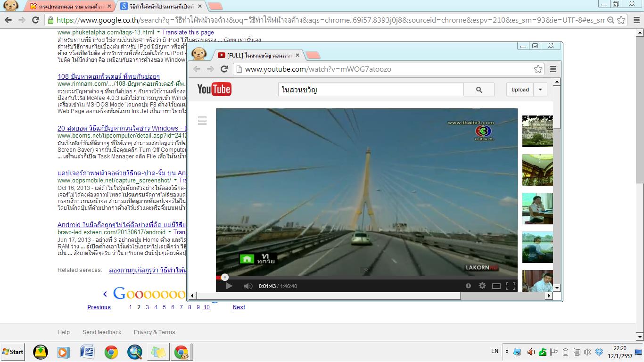Click the YouTube logo

coord(215,89)
